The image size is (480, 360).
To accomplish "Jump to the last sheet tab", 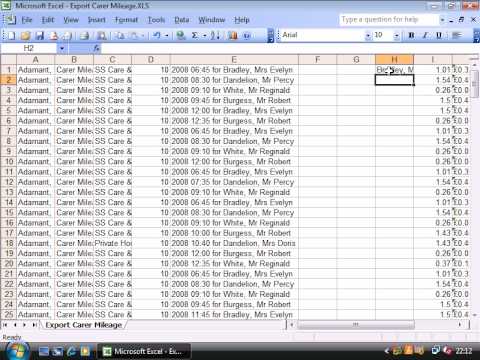I will coord(34,325).
